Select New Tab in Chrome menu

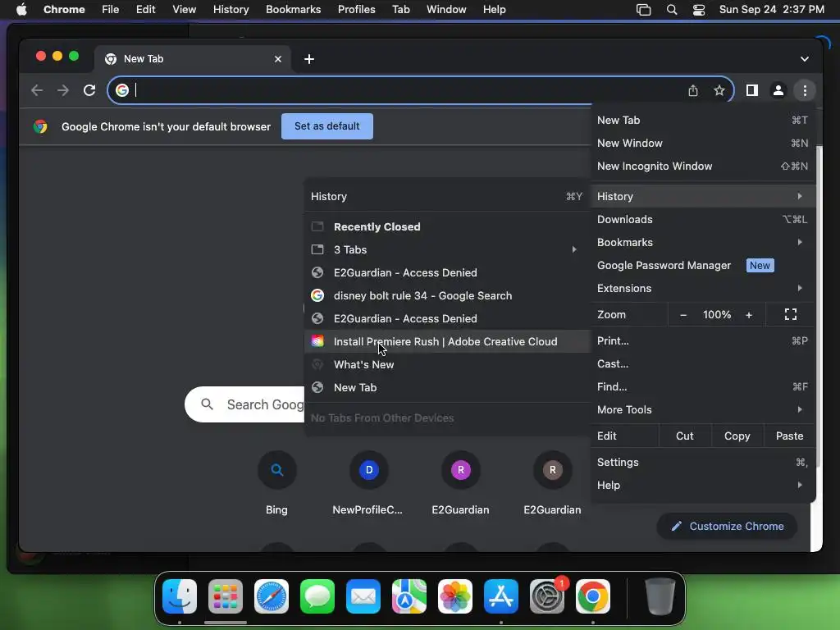coord(703,120)
